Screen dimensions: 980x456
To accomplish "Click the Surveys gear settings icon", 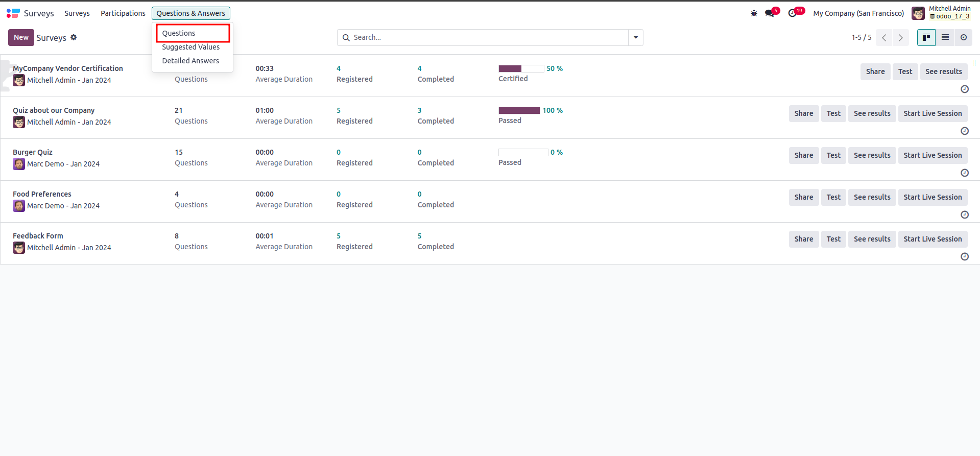I will [74, 37].
